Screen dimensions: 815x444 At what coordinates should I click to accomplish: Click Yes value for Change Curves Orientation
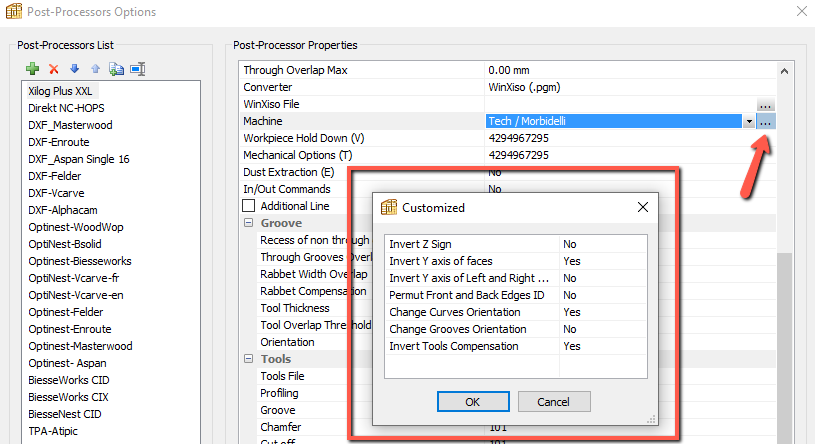572,312
